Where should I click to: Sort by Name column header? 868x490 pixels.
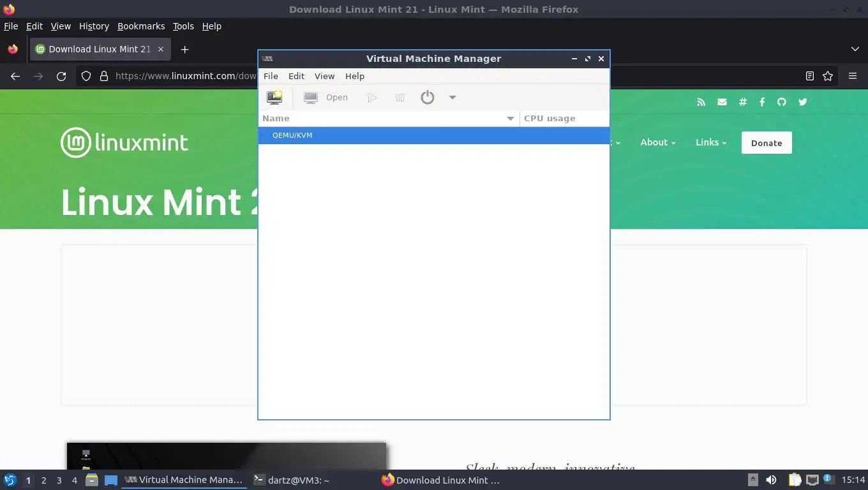(389, 119)
